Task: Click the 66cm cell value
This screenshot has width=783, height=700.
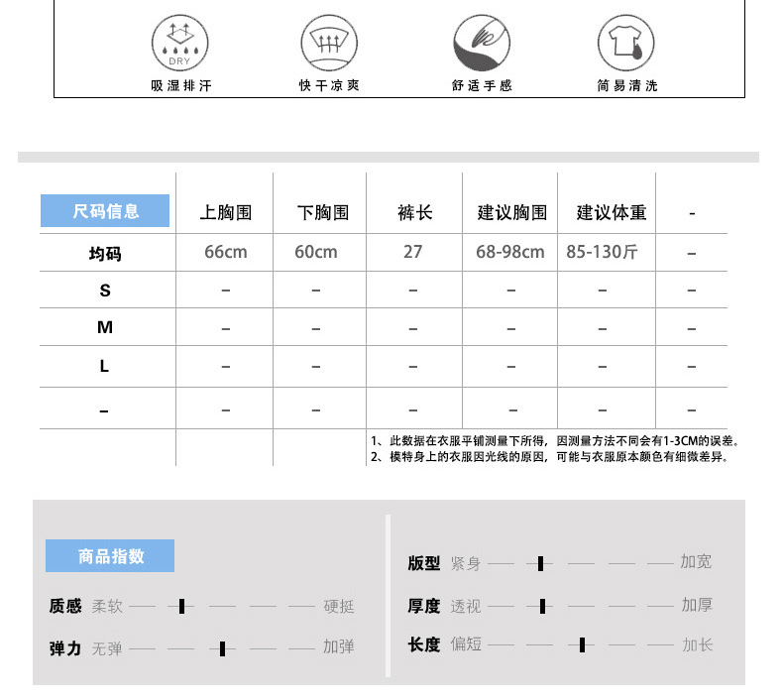Action: 226,252
